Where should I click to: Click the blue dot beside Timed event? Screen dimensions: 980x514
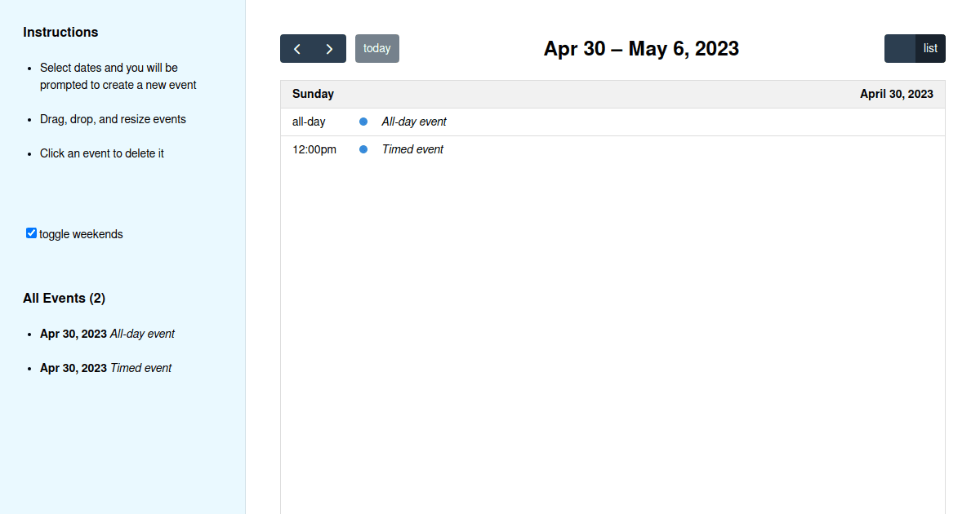(363, 149)
